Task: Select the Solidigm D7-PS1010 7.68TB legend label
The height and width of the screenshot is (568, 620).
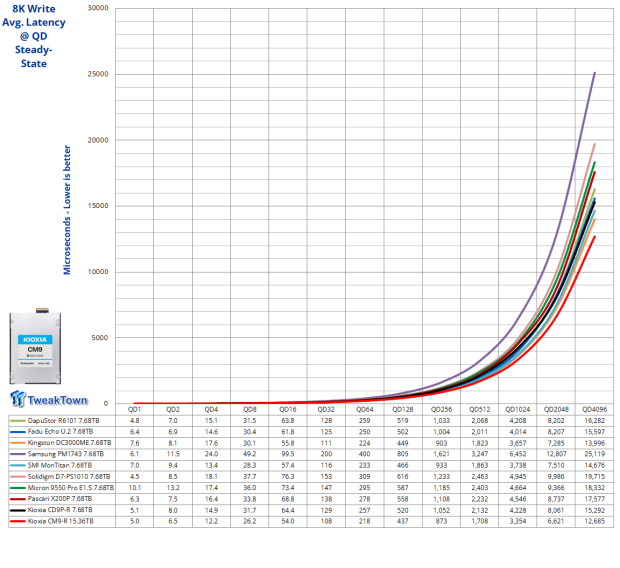Action: [69, 477]
